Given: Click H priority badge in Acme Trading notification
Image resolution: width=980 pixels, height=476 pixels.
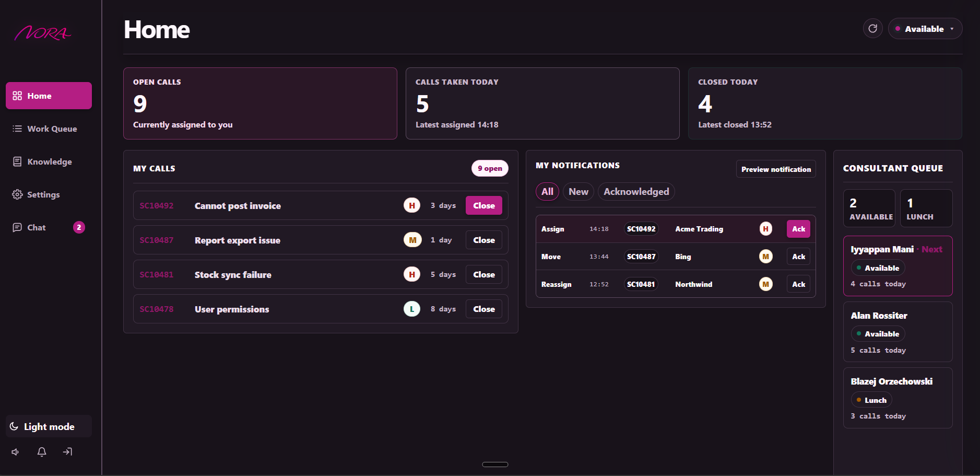Looking at the screenshot, I should click(766, 229).
